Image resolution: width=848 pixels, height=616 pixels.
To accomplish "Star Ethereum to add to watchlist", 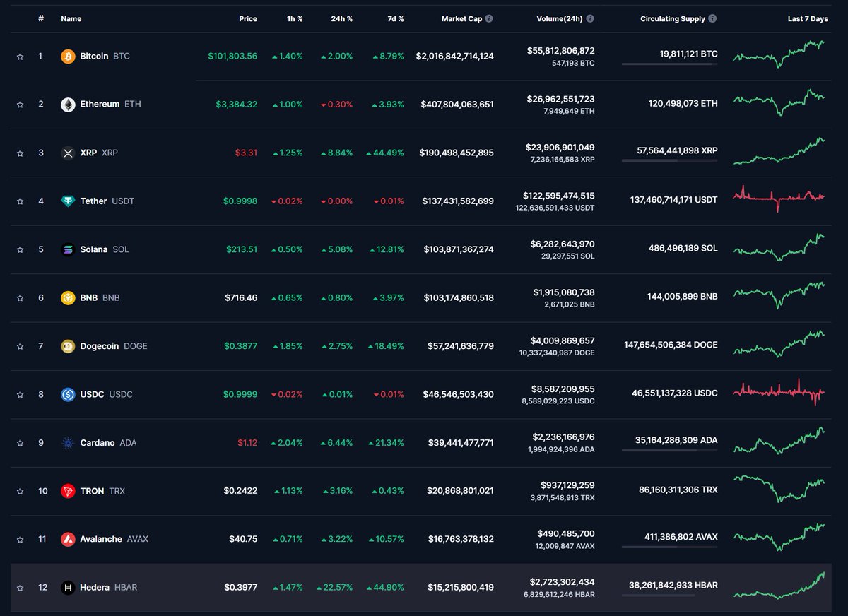I will tap(20, 105).
